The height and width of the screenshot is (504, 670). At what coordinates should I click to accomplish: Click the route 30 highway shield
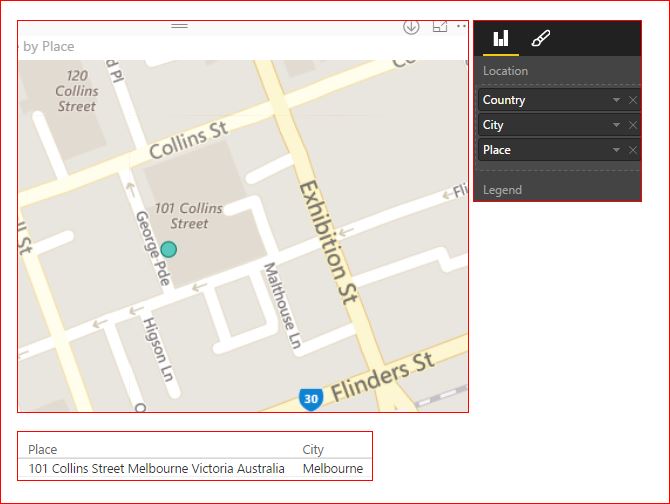pos(311,399)
